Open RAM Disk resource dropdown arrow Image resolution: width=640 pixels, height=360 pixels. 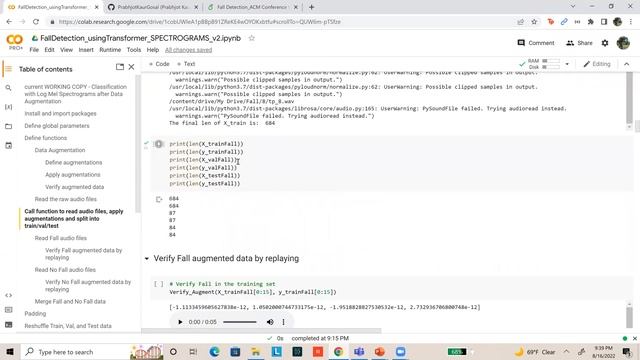(567, 64)
